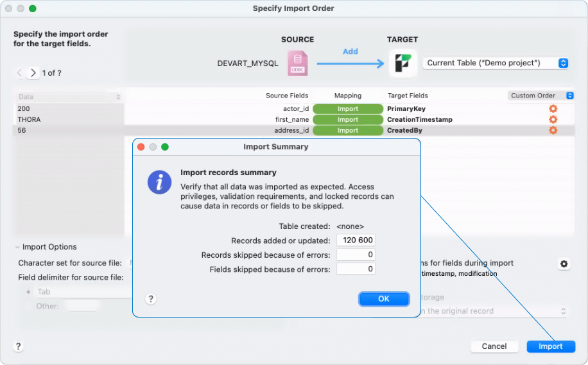This screenshot has width=588, height=365.
Task: Click the Import button
Action: click(x=551, y=346)
